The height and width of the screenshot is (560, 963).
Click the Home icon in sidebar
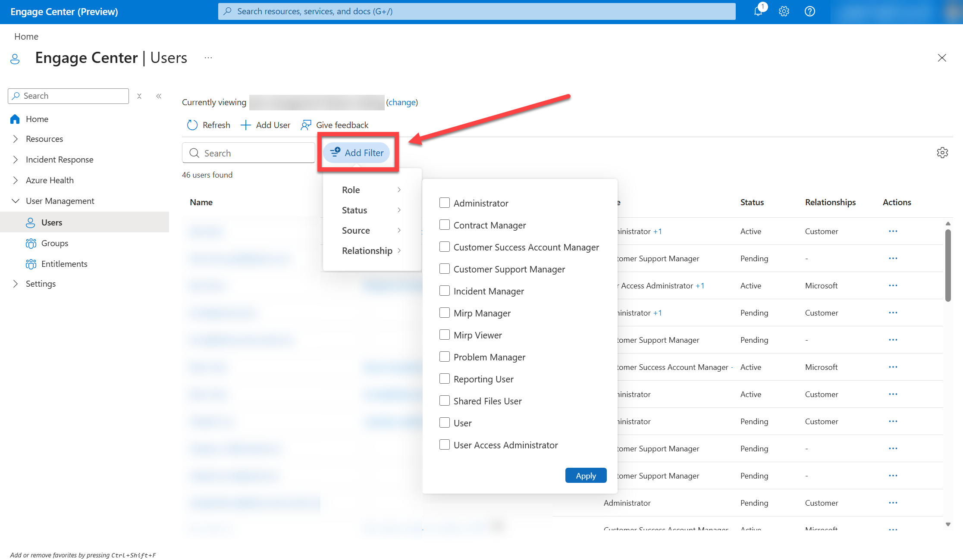(x=15, y=119)
